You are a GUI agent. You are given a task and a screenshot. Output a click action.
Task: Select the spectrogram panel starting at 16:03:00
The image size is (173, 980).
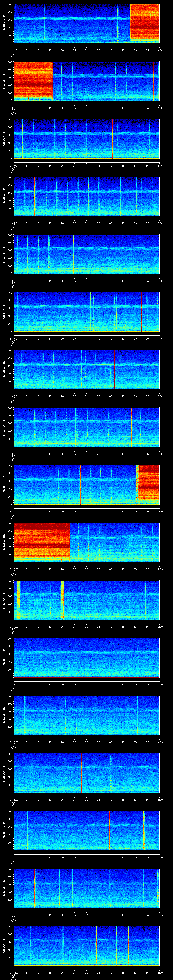coord(86,139)
